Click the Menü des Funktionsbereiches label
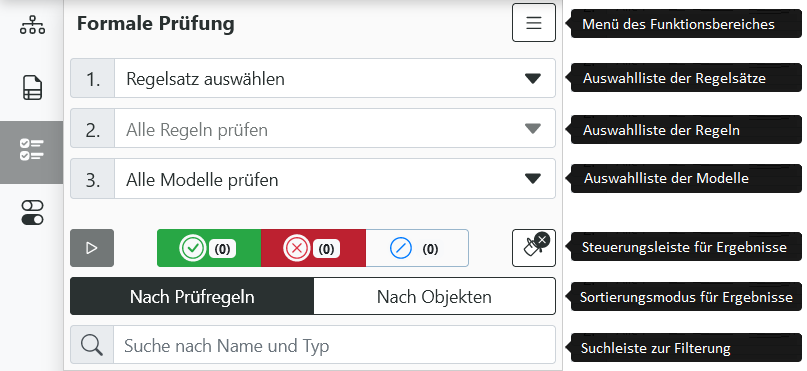 coord(678,24)
